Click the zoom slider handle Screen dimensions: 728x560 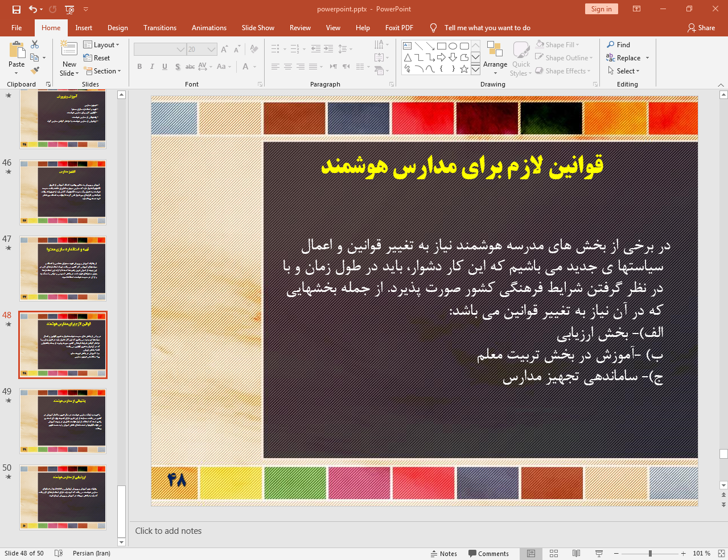coord(650,553)
